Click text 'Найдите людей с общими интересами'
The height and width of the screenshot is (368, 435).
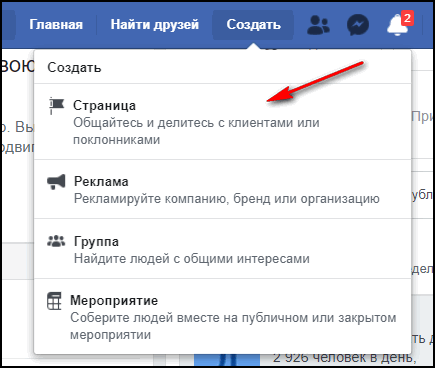coord(192,259)
